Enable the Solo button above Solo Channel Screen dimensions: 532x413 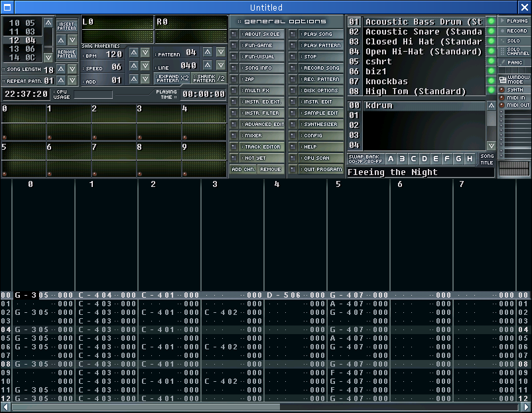click(x=514, y=40)
